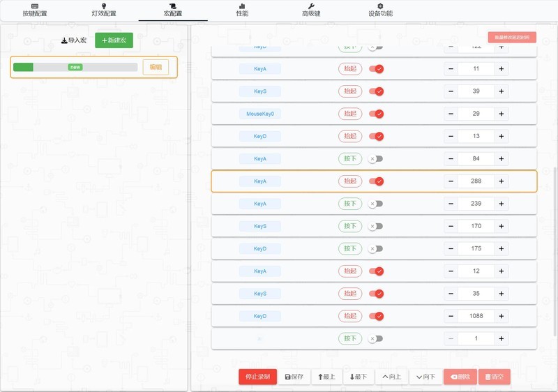558x392 pixels.
Task: Click the minus beside delay 175
Action: pyautogui.click(x=451, y=248)
